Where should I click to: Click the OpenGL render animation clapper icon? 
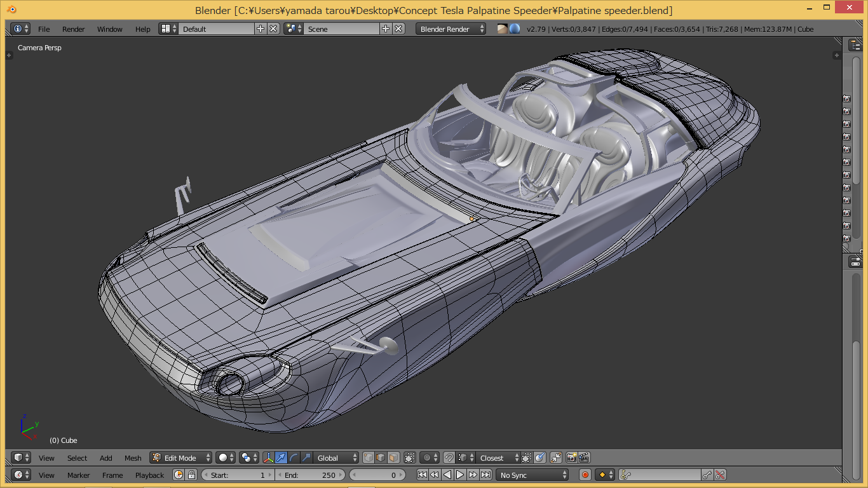(x=584, y=457)
